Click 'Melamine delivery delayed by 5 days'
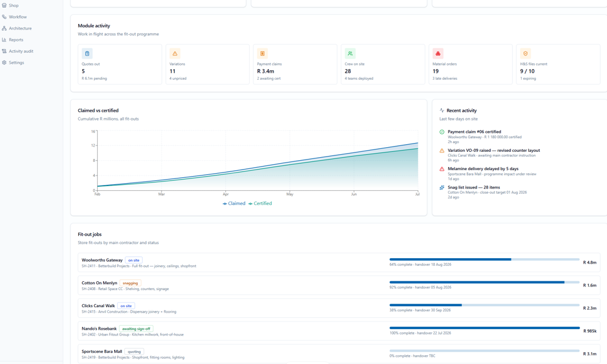The width and height of the screenshot is (607, 364). pyautogui.click(x=483, y=169)
